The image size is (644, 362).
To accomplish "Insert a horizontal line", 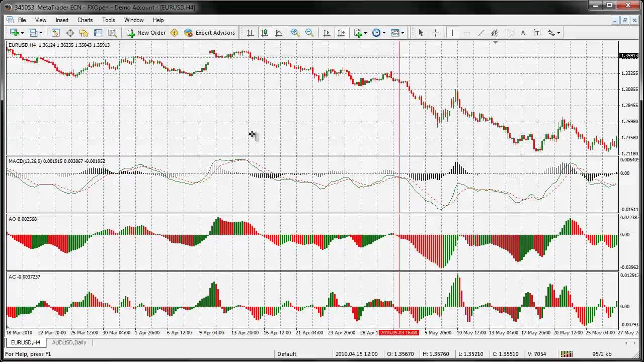I will point(465,33).
